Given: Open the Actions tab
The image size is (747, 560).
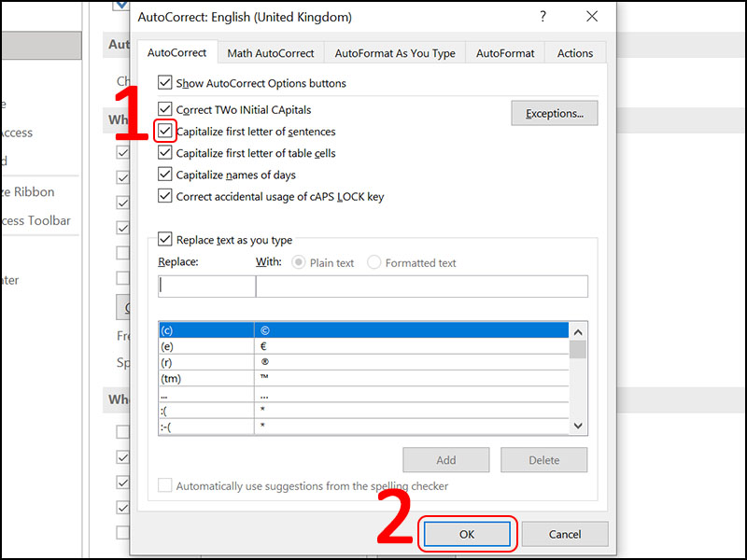Looking at the screenshot, I should (574, 53).
